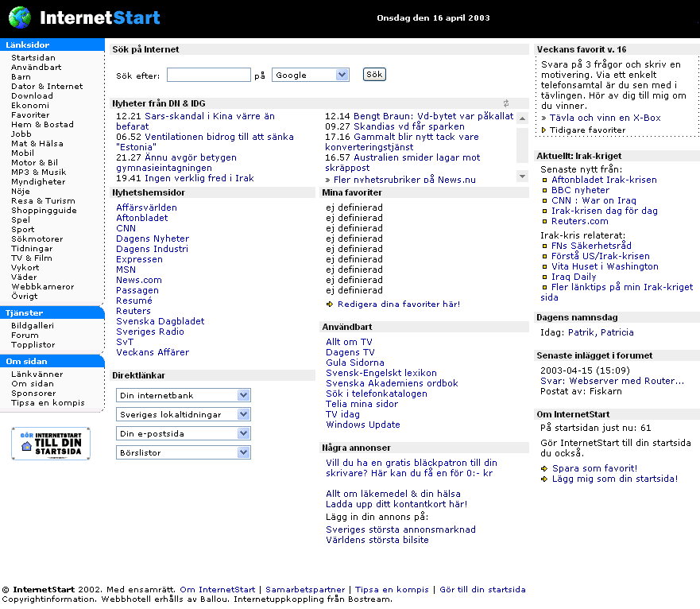Open Startsidan in the Länksidor menu

tap(33, 57)
